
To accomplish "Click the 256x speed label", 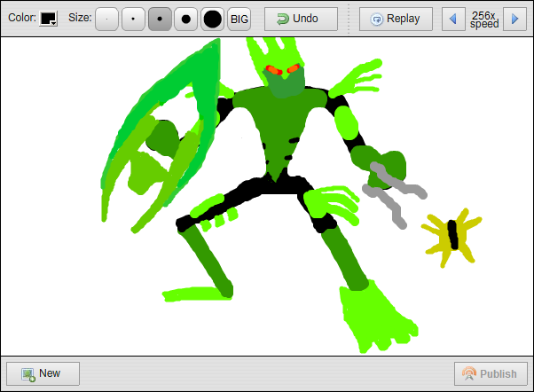I will tap(484, 20).
